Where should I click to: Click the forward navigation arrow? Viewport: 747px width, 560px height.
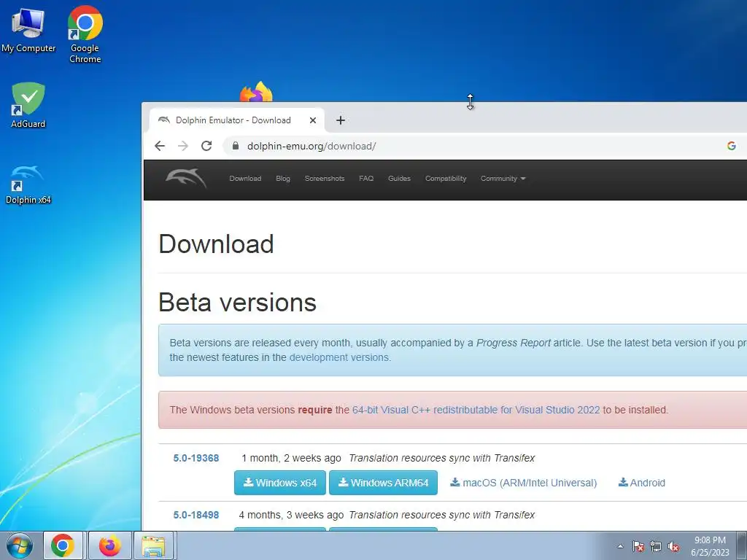click(x=183, y=146)
